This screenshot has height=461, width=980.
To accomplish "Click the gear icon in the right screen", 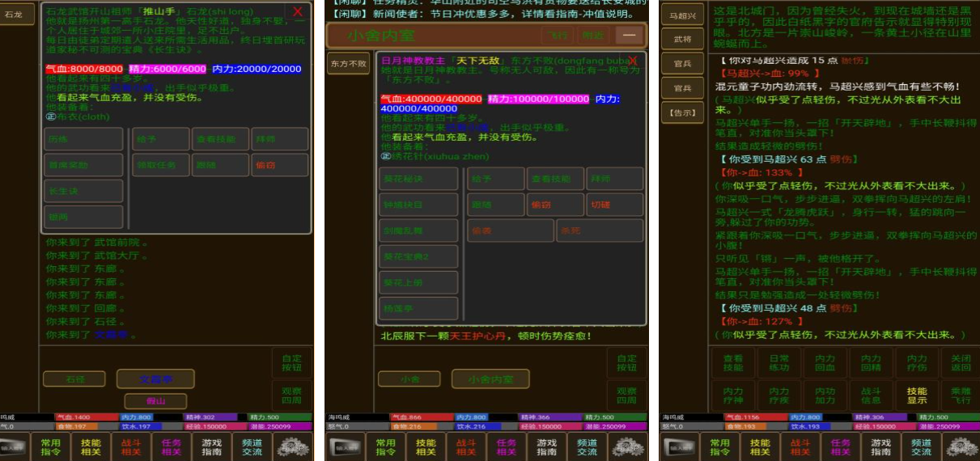I will point(959,446).
